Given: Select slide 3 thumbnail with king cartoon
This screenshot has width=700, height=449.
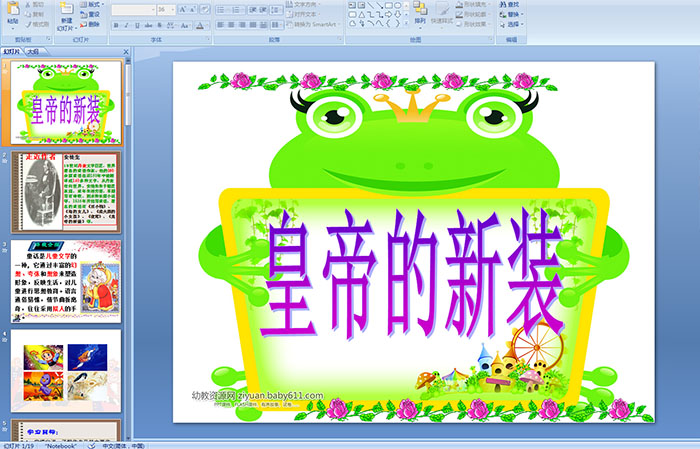Looking at the screenshot, I should coord(66,282).
